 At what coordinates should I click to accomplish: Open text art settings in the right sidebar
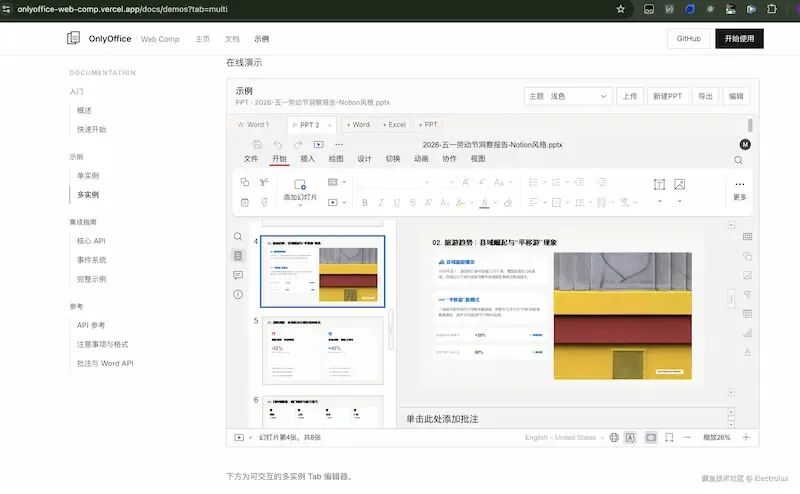(x=747, y=352)
